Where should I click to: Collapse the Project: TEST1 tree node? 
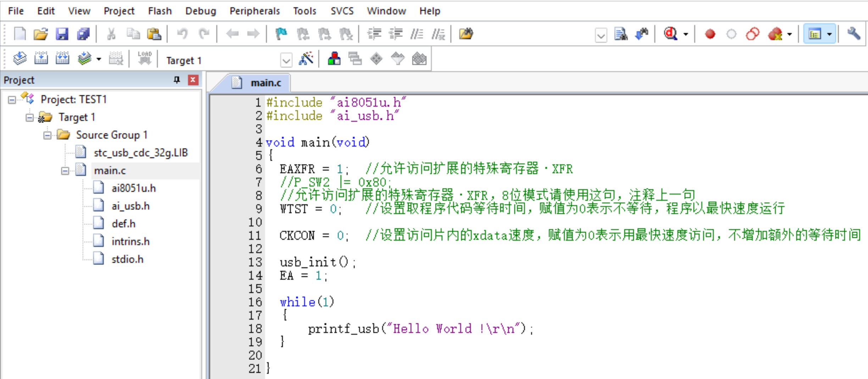click(x=12, y=100)
